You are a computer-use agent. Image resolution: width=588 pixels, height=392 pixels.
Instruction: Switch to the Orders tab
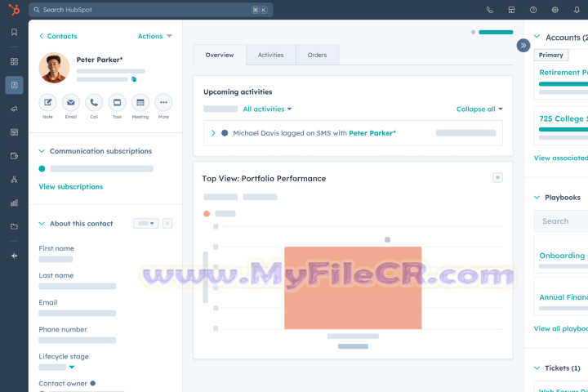point(317,55)
